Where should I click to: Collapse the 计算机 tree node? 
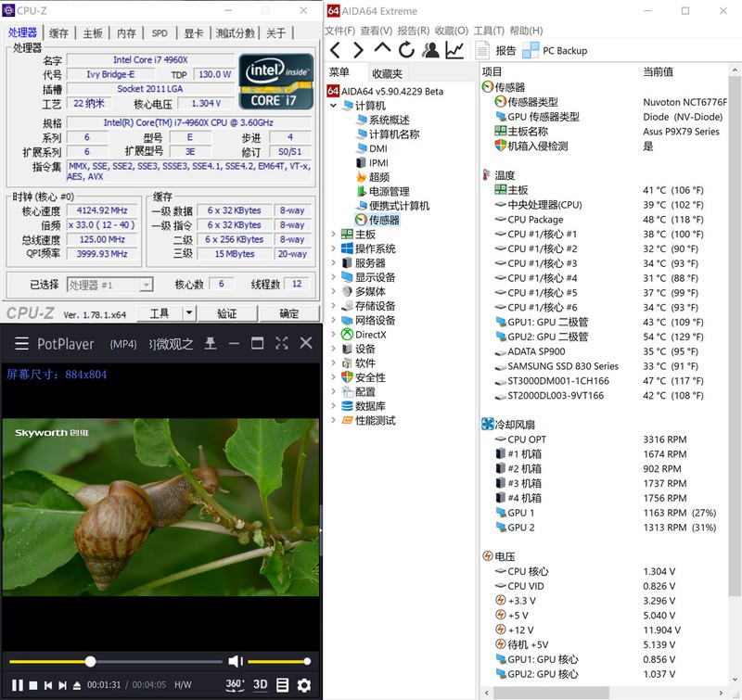pyautogui.click(x=335, y=106)
